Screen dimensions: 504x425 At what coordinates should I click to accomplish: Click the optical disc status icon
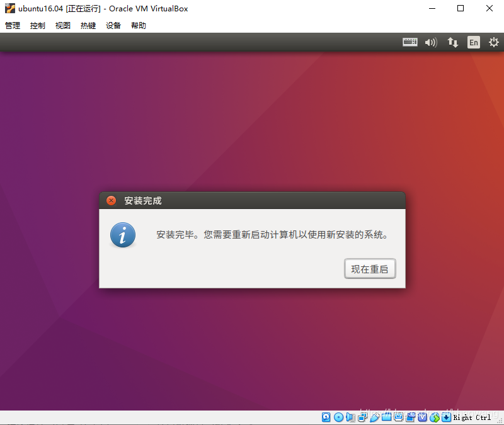338,417
